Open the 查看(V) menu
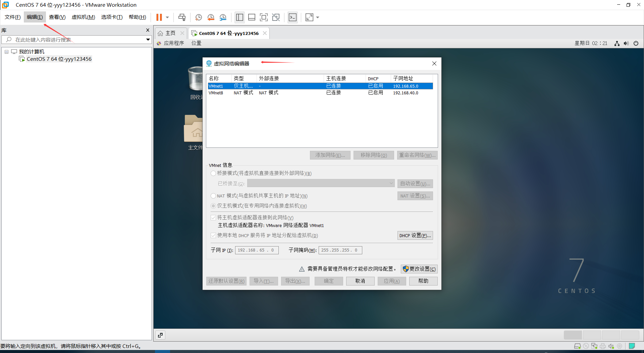Screen dimensions: 644x353 57,17
